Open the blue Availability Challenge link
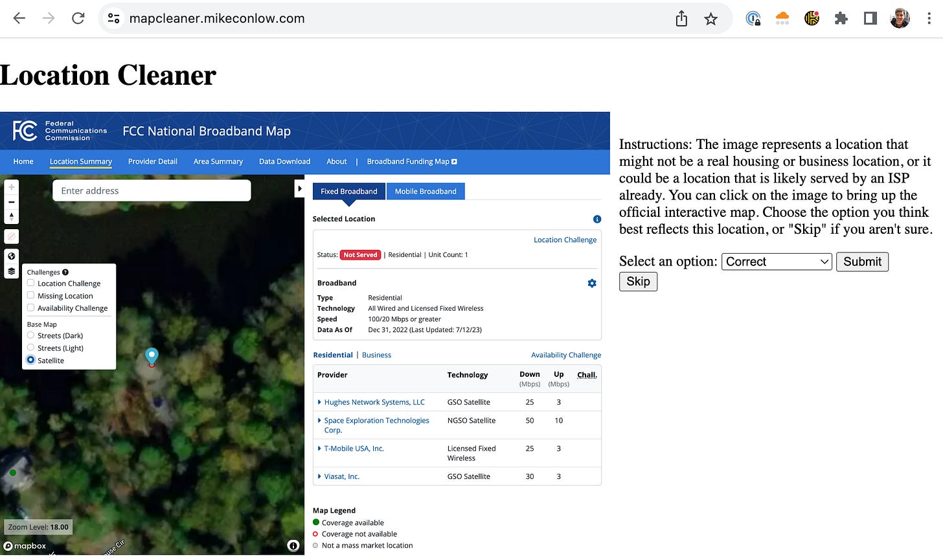This screenshot has height=560, width=943. click(x=566, y=355)
